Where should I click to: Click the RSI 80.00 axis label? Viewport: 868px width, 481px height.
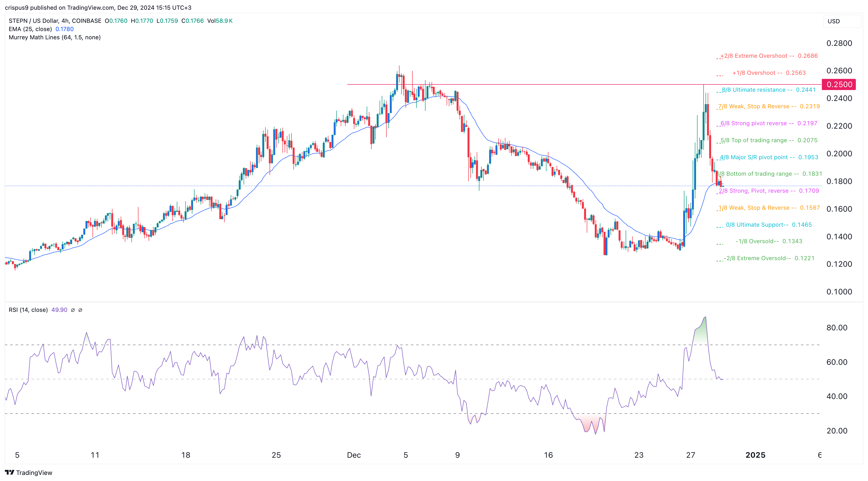pyautogui.click(x=837, y=328)
